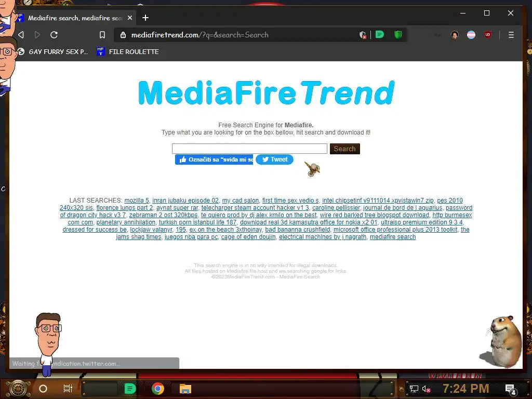Click the 7:24 PM clock
Viewport: 532px width, 399px height.
tap(466, 389)
